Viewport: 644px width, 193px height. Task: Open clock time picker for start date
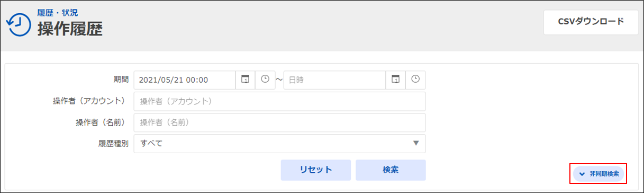[x=265, y=80]
